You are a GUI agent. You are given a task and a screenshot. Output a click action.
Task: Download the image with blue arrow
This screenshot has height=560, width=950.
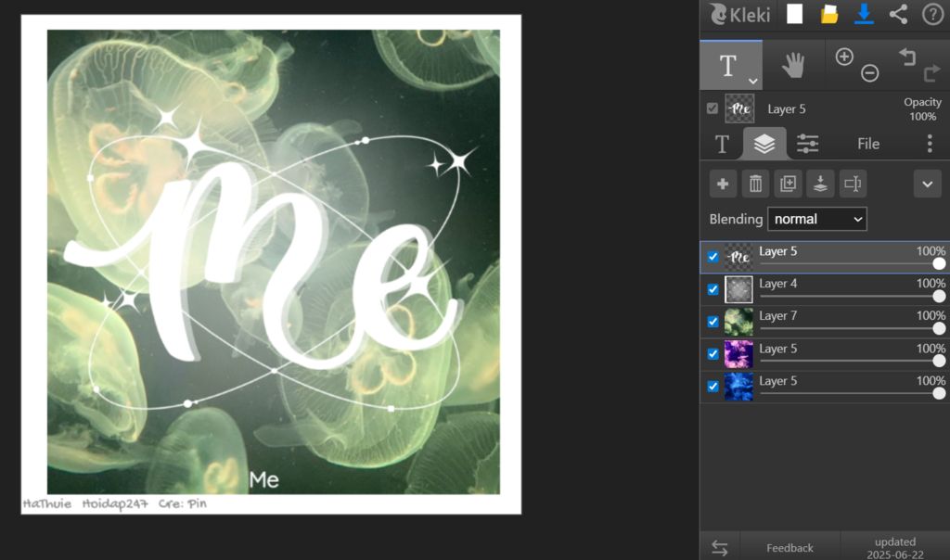coord(864,13)
